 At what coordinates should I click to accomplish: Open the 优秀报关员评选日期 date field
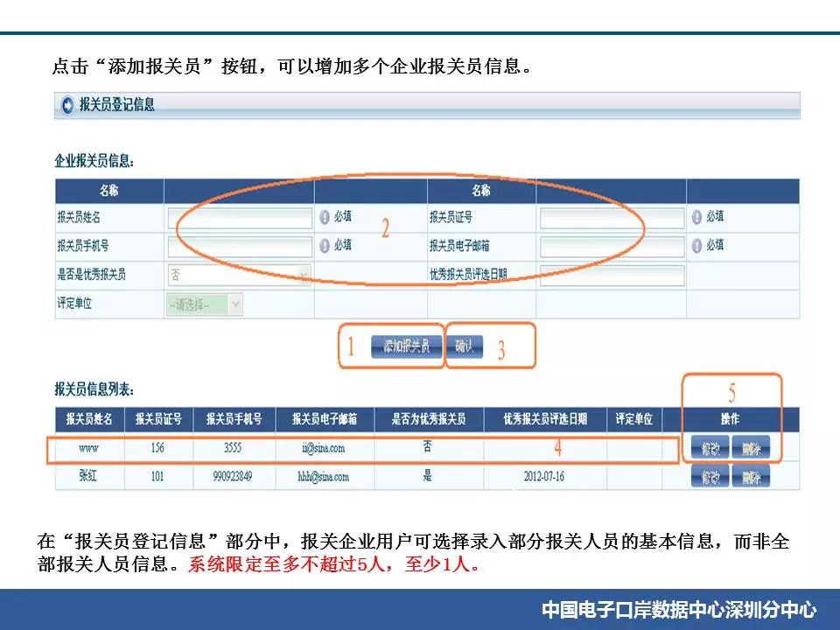click(x=612, y=276)
